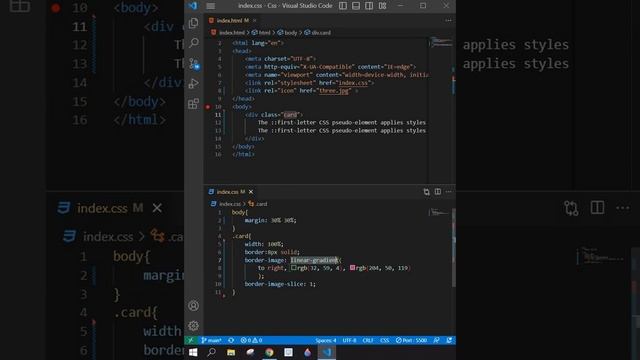Image resolution: width=640 pixels, height=360 pixels.
Task: Open the droplet app on the taskbar
Action: click(x=307, y=352)
